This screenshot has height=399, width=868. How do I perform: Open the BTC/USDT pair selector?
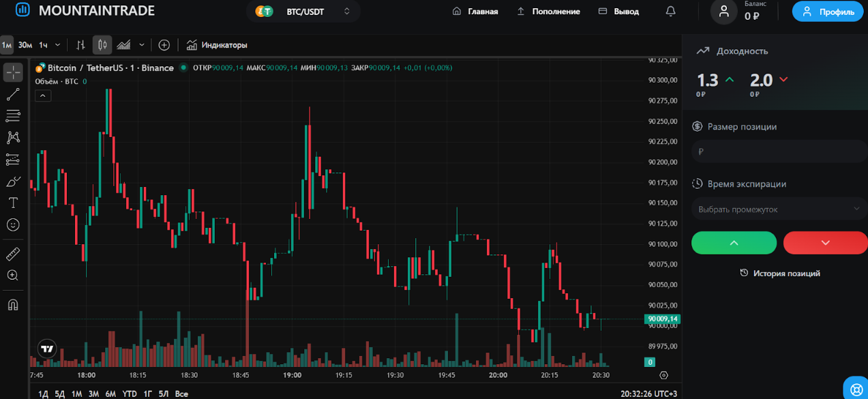(303, 12)
